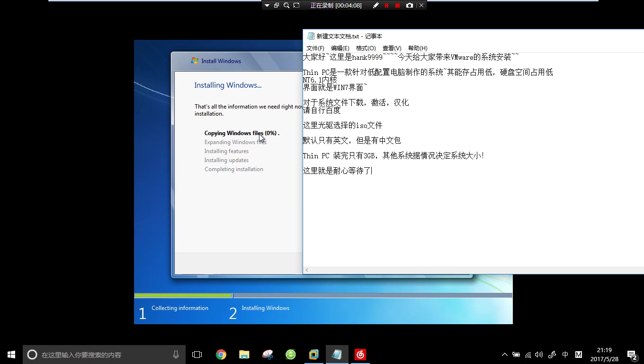Viewport: 644px width, 364px height.
Task: Launch Google Chrome from taskbar
Action: point(221,355)
